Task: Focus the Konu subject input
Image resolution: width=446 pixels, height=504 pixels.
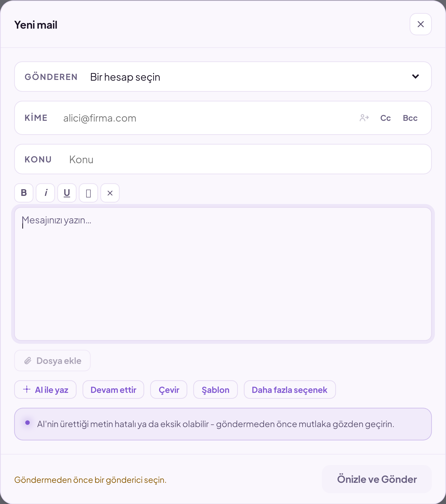Action: (x=247, y=159)
